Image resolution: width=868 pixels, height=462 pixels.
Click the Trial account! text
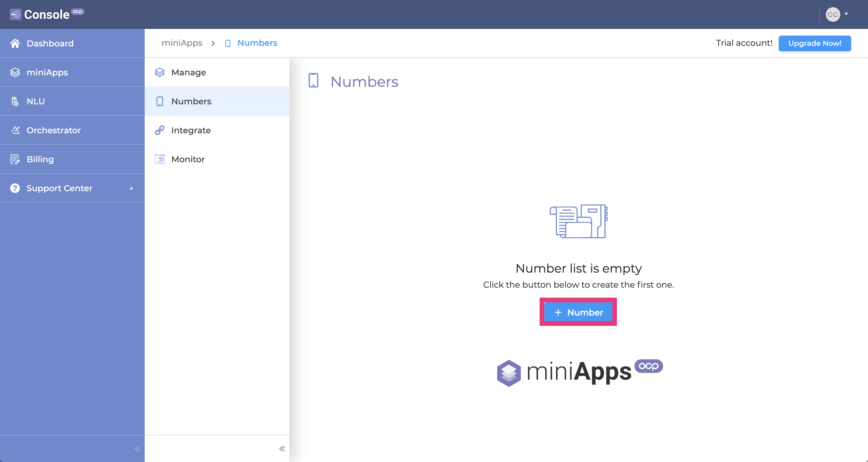744,43
